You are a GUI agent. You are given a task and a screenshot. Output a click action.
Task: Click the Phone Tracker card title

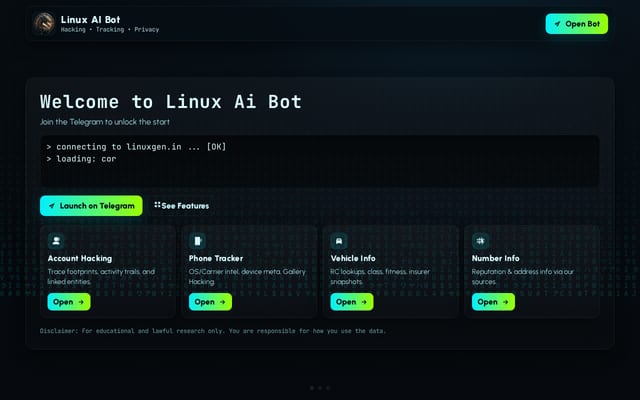[x=216, y=258]
